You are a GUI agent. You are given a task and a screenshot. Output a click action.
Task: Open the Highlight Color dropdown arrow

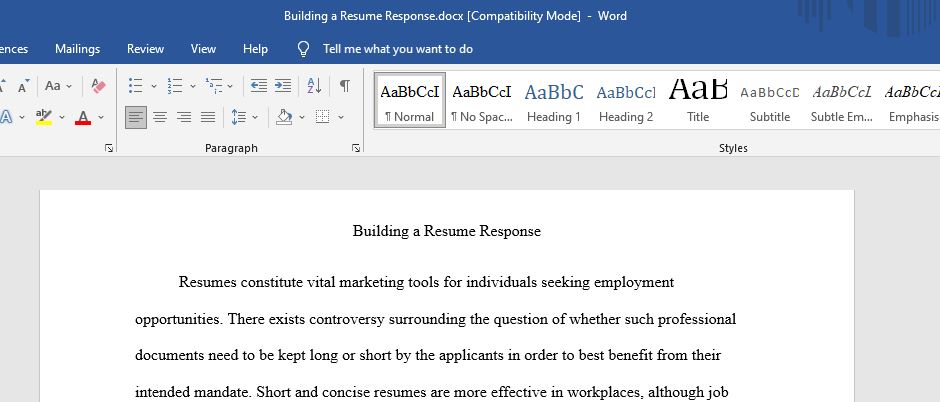(62, 117)
